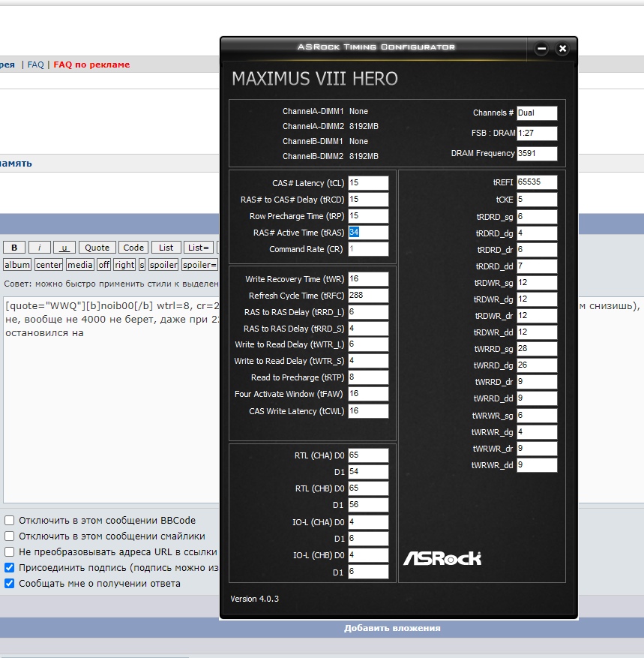The width and height of the screenshot is (644, 658).
Task: Insert List= BBCode tag
Action: [199, 247]
